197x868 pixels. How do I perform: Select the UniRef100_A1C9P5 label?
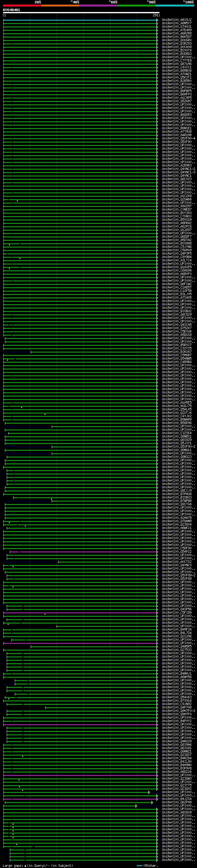pyautogui.click(x=177, y=98)
